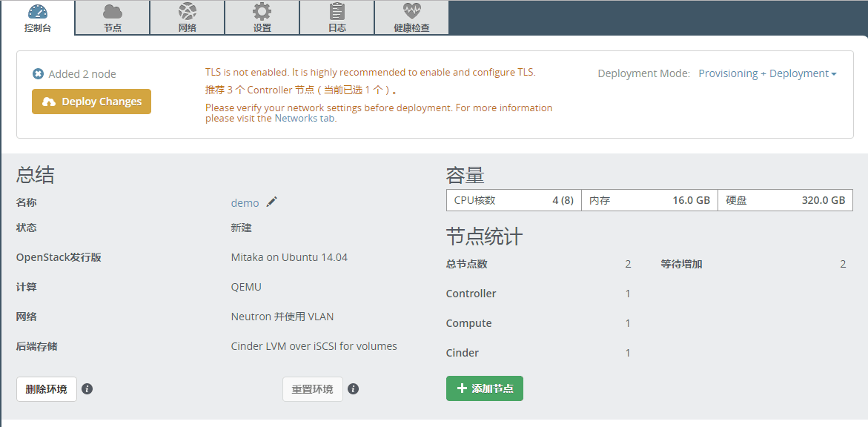Edit the environment name with pencil icon

271,202
